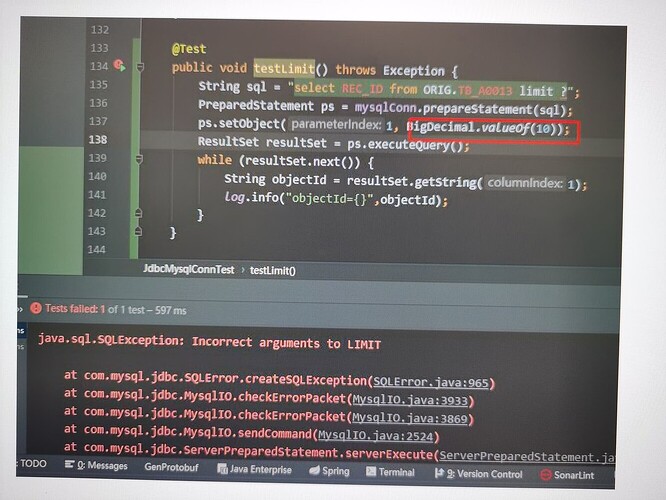
Task: Collapse the testLimit method fold marker at line 134
Action: point(140,67)
